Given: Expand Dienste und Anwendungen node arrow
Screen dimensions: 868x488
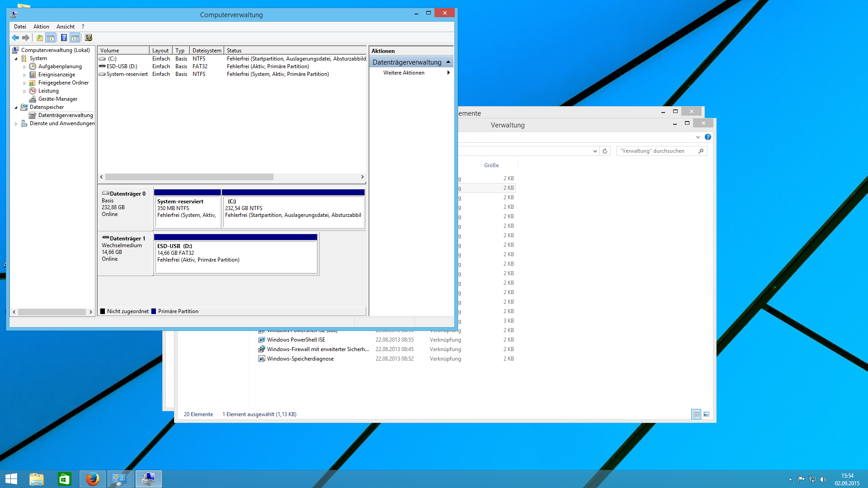Looking at the screenshot, I should point(16,124).
